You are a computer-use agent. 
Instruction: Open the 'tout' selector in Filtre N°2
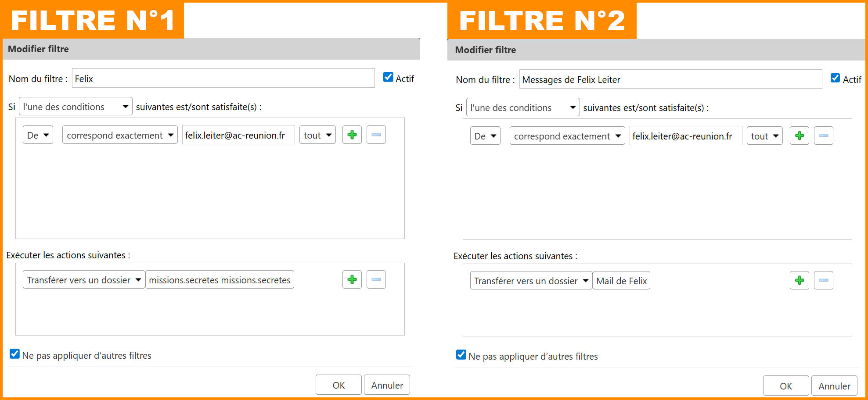(x=764, y=136)
